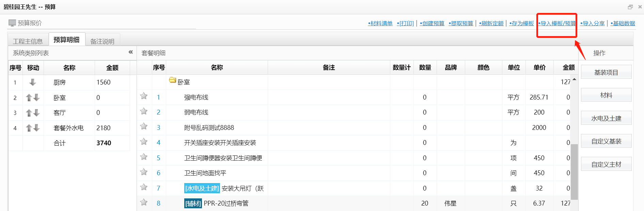Viewport: 644px width, 211px height.
Task: Switch to the 工程主信息 tab
Action: click(x=28, y=41)
